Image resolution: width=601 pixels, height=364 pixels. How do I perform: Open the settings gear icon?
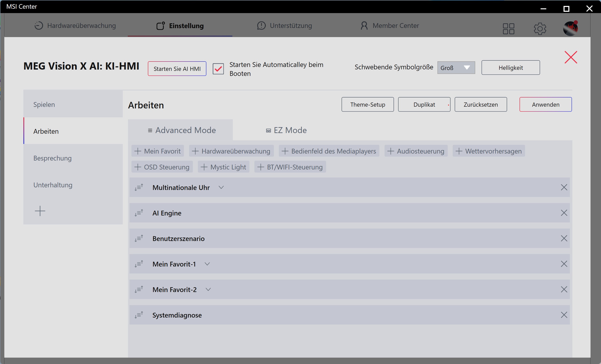[540, 29]
